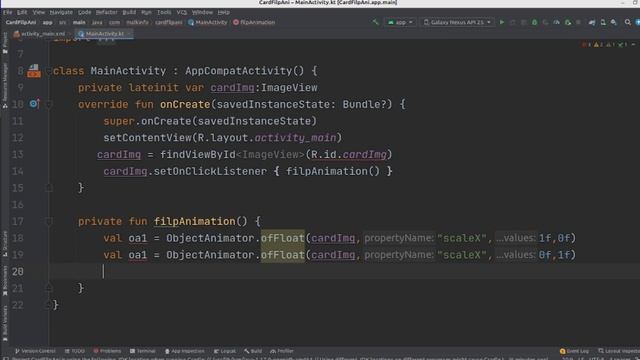Open the App Inspection tool window
This screenshot has height=360, width=640.
pos(184,351)
